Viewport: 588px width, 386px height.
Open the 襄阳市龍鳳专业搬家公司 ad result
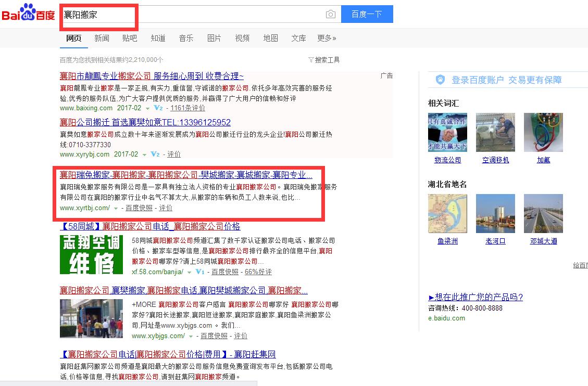pos(152,76)
